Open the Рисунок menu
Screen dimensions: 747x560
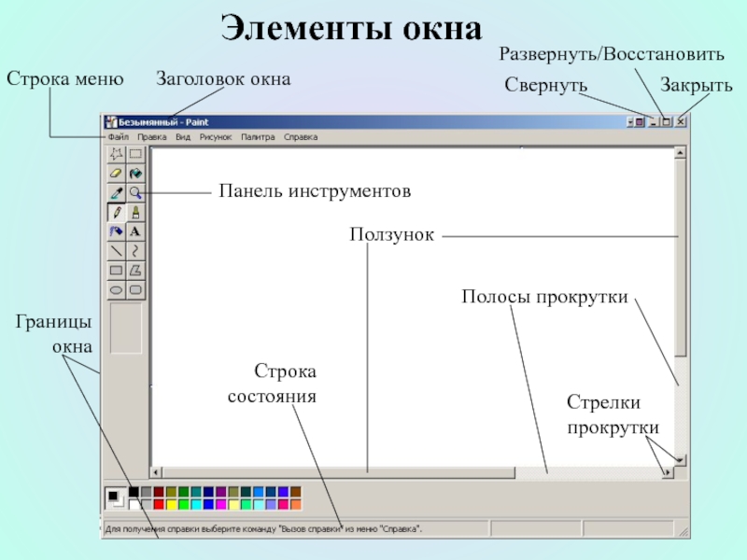pos(216,137)
